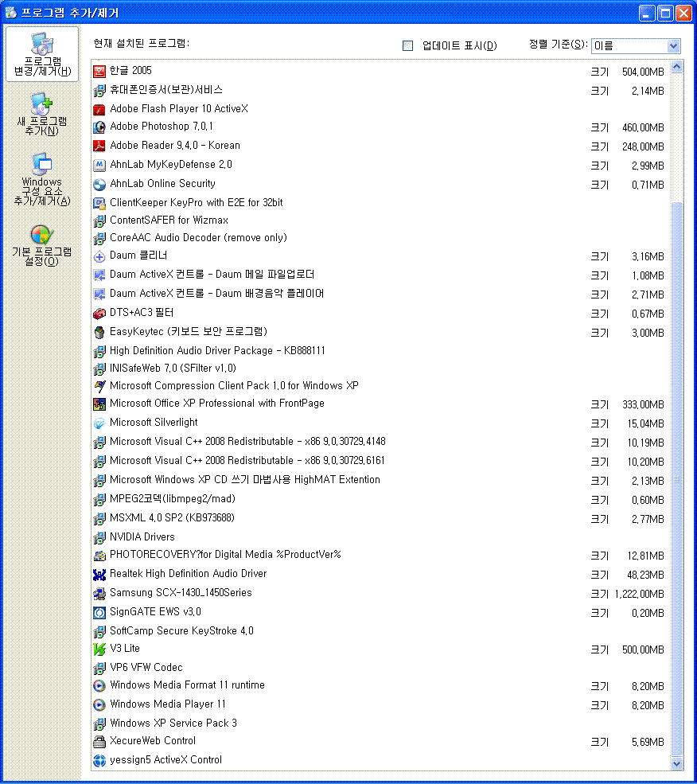Minimize the 프로그램 추가/제거 window
The height and width of the screenshot is (784, 697).
click(x=647, y=13)
